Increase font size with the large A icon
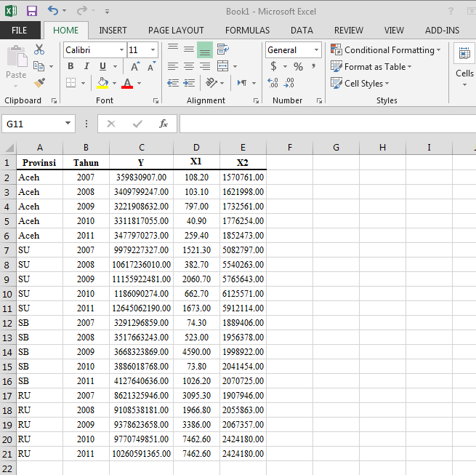476x475 pixels. tap(135, 66)
